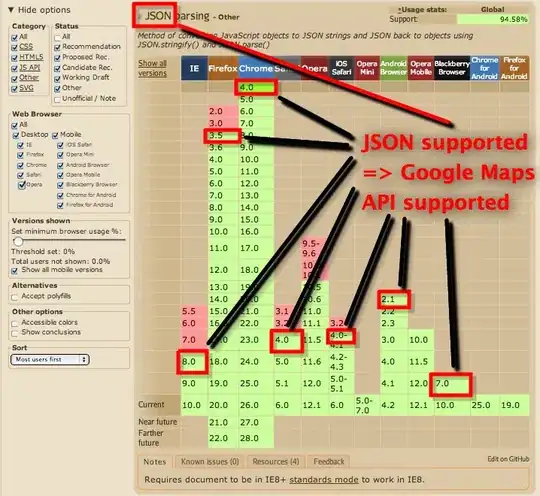Select the Chrome 28.0 farther future cell
The width and height of the screenshot is (540, 496).
[256, 438]
